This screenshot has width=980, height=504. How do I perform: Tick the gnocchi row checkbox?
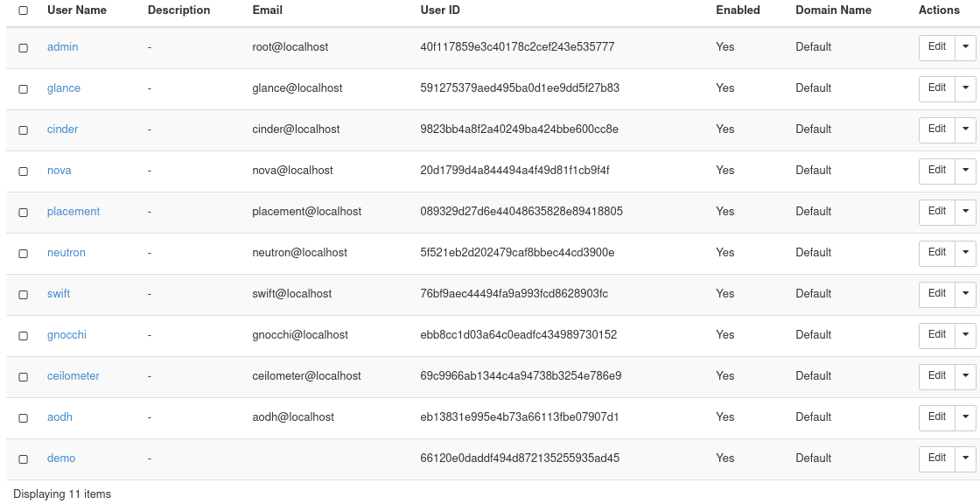click(23, 336)
